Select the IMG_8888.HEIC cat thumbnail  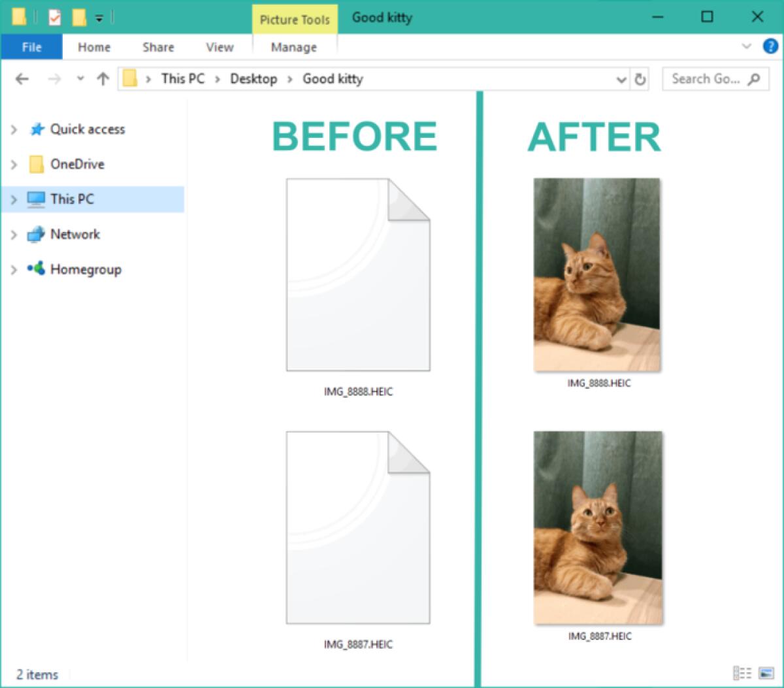(x=596, y=274)
